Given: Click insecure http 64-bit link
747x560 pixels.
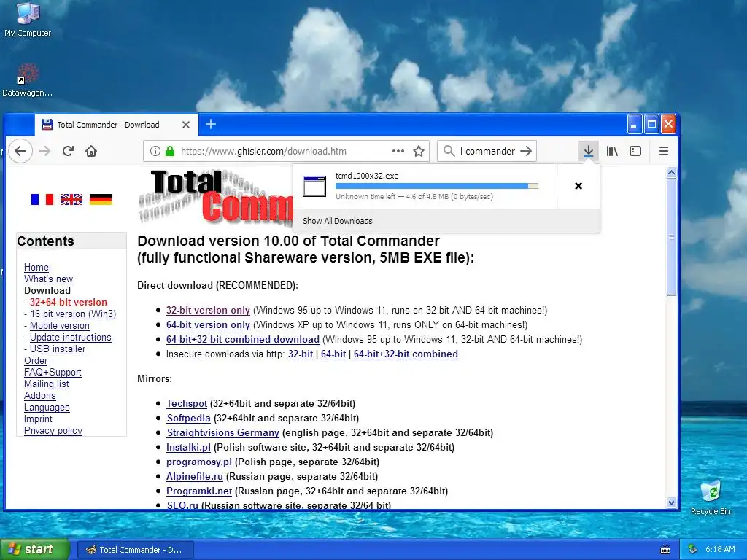Looking at the screenshot, I should pyautogui.click(x=333, y=354).
